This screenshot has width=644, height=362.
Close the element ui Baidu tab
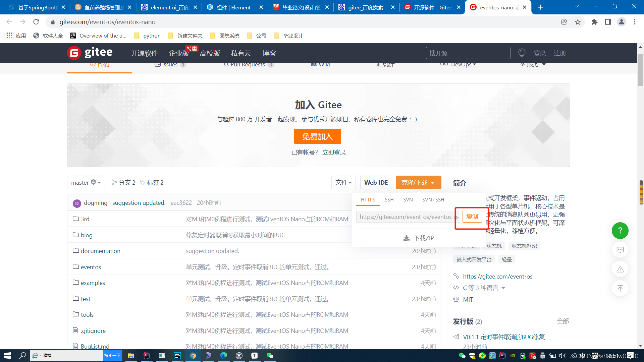[195, 7]
